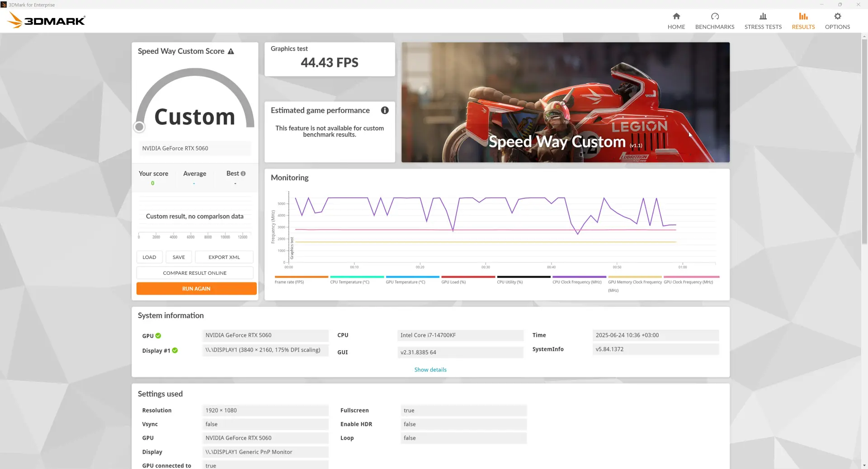Image resolution: width=868 pixels, height=469 pixels.
Task: Open the Benchmarks gauge icon
Action: click(715, 16)
